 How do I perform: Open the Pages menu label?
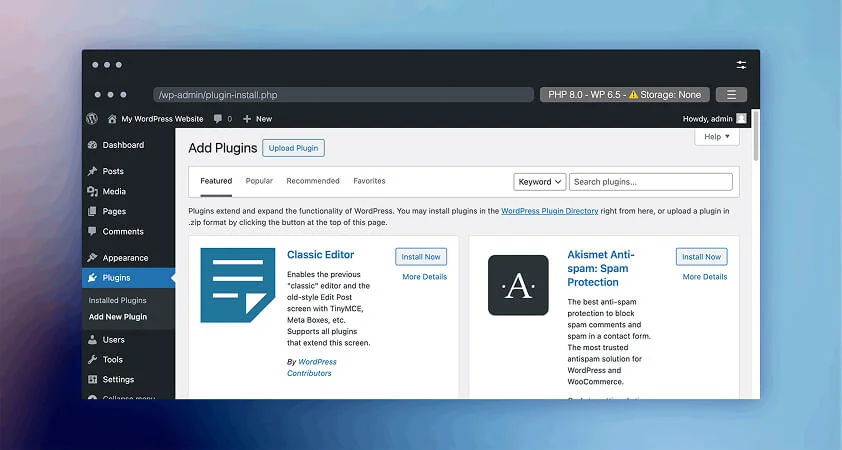(114, 212)
